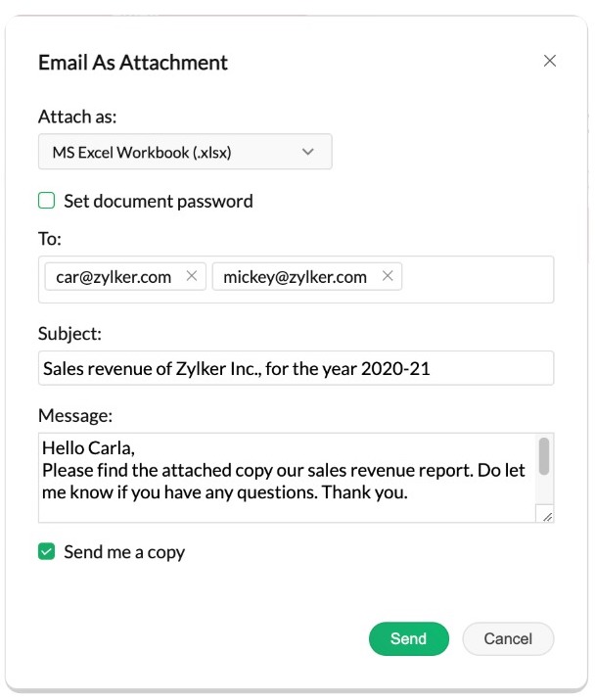Close the Email As Attachment dialog
596x700 pixels.
click(549, 61)
